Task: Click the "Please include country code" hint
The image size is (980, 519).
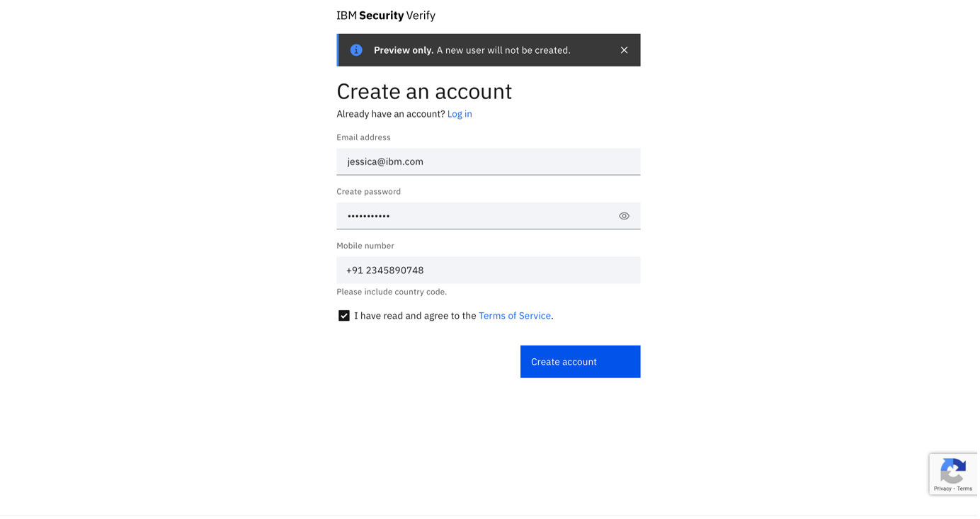Action: [x=392, y=292]
